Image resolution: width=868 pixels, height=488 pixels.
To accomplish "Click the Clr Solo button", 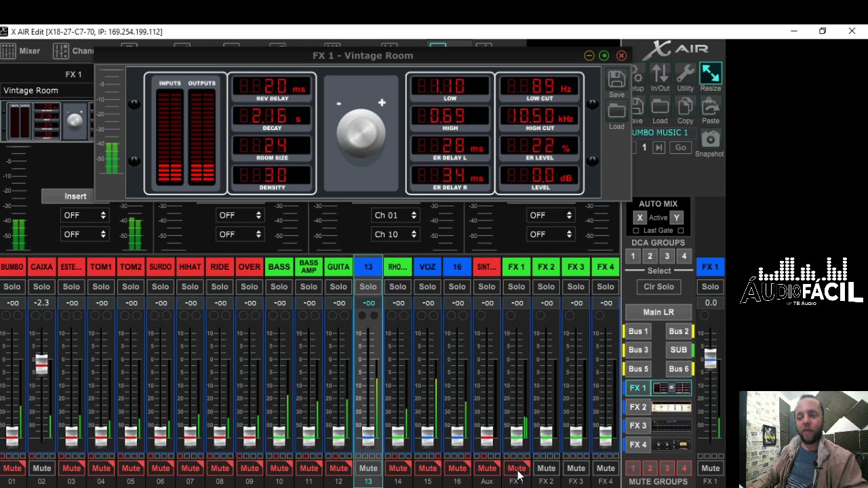I will (x=658, y=287).
